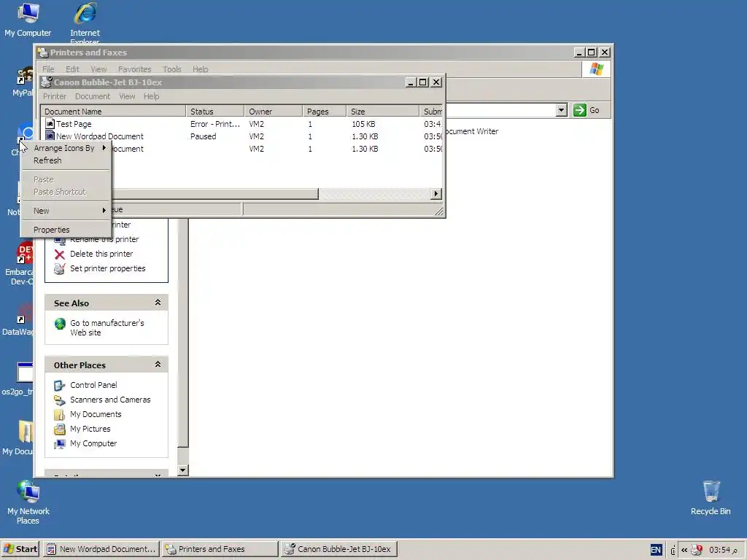Sort queue by Pages column header
Image resolution: width=747 pixels, height=560 pixels.
(325, 112)
